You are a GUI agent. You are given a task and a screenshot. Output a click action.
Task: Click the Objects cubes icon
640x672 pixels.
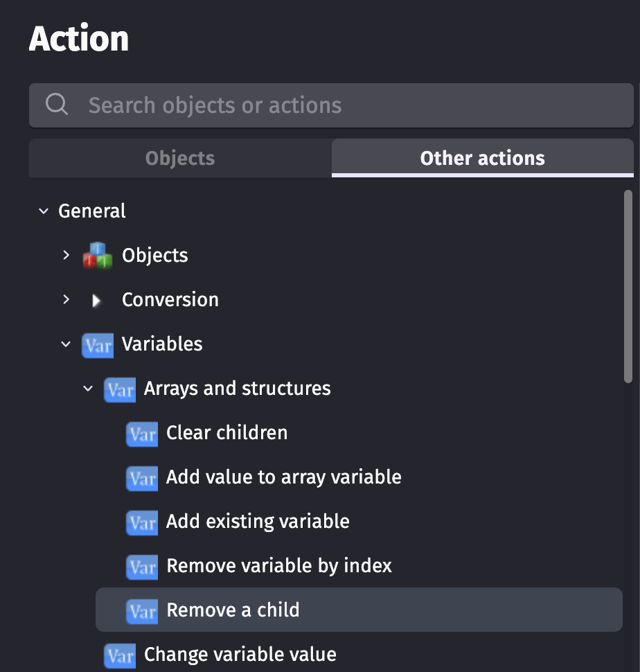97,256
